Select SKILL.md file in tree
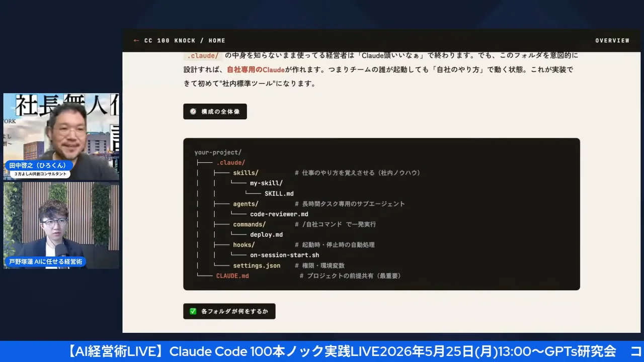Screen dimensions: 644x362 click(x=279, y=194)
